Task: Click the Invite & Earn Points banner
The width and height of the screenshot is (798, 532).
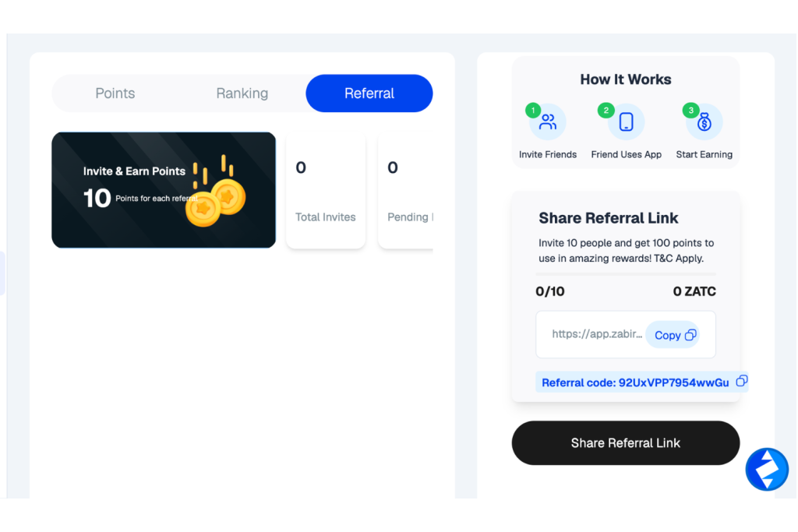Action: coord(164,190)
